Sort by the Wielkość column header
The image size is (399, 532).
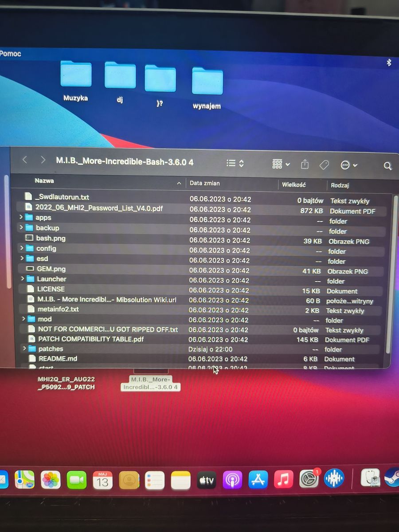point(294,184)
